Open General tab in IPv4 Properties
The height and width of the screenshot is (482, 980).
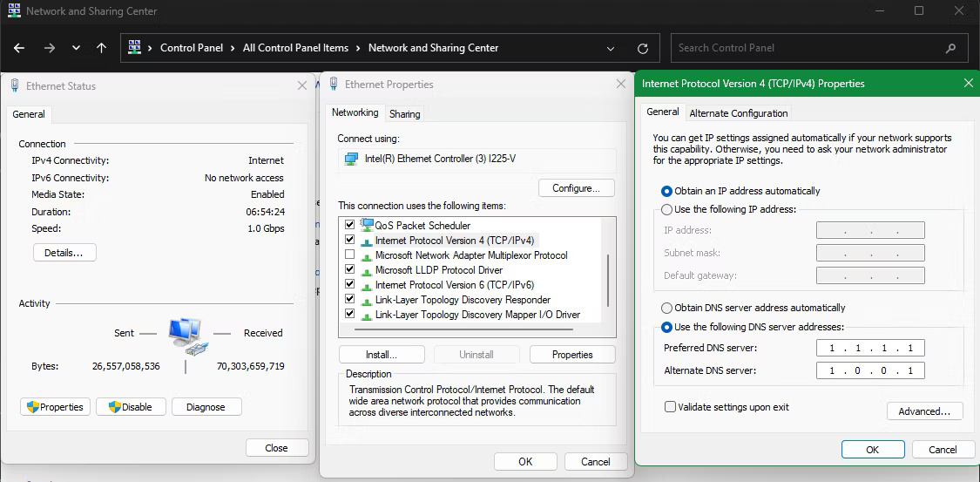[663, 112]
